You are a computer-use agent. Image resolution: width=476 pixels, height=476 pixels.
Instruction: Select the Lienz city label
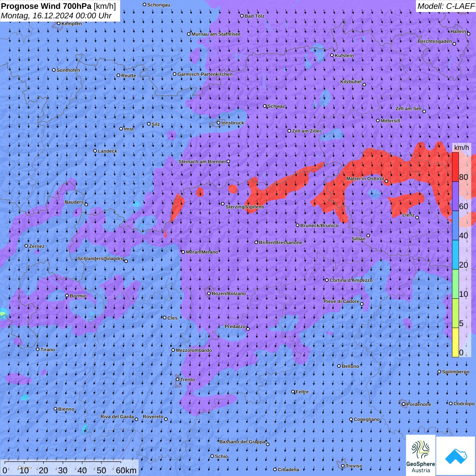[x=408, y=215]
